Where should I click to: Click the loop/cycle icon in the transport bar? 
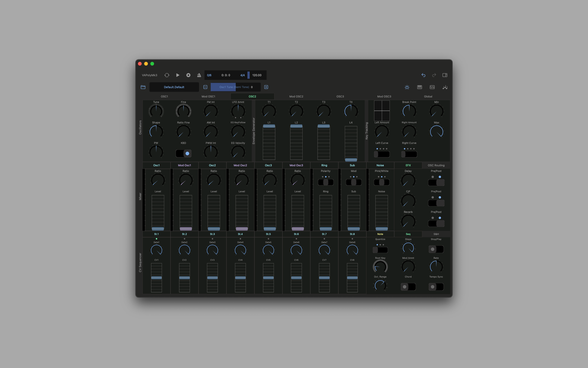[167, 75]
